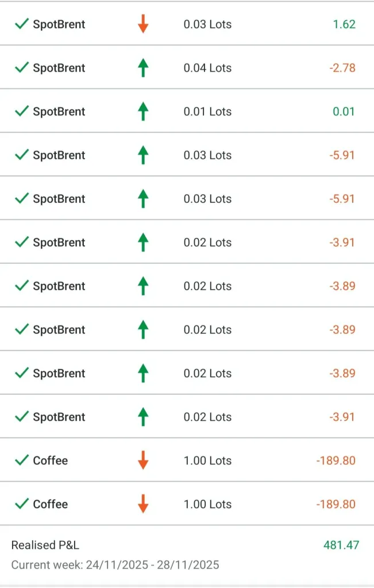The height and width of the screenshot is (588, 374).
Task: Click the 0.01 profit value in green
Action: pos(344,112)
